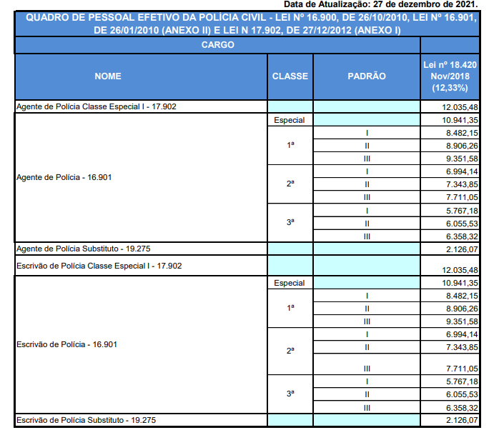Select padrão II of Agente de Polícia 1ª class

point(367,146)
